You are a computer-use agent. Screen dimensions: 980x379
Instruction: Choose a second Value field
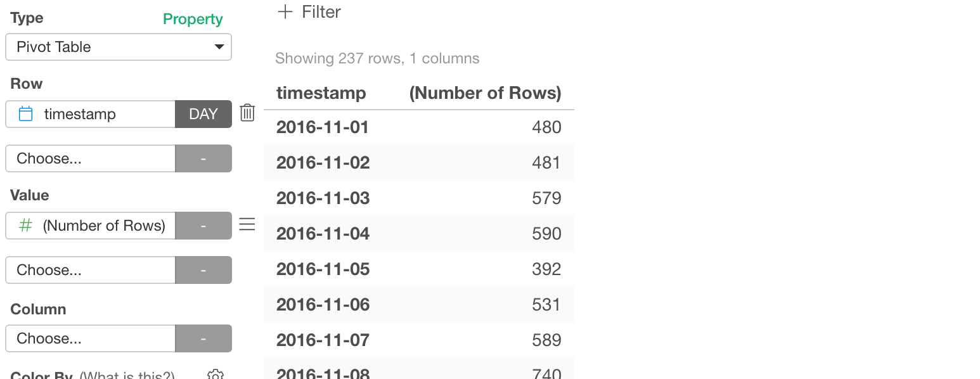point(91,270)
